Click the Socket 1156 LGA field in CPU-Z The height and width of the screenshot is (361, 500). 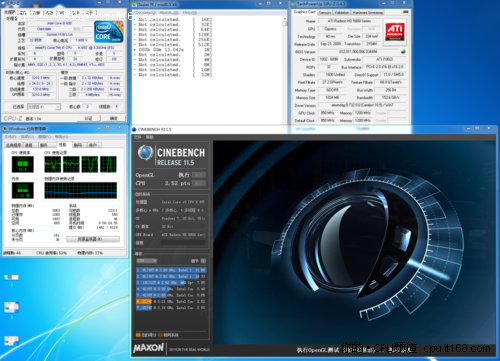[59, 34]
